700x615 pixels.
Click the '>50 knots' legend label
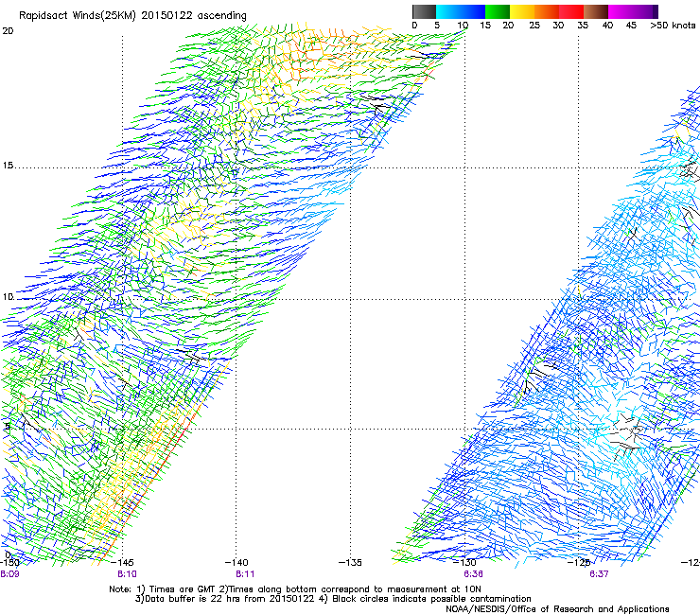click(673, 26)
